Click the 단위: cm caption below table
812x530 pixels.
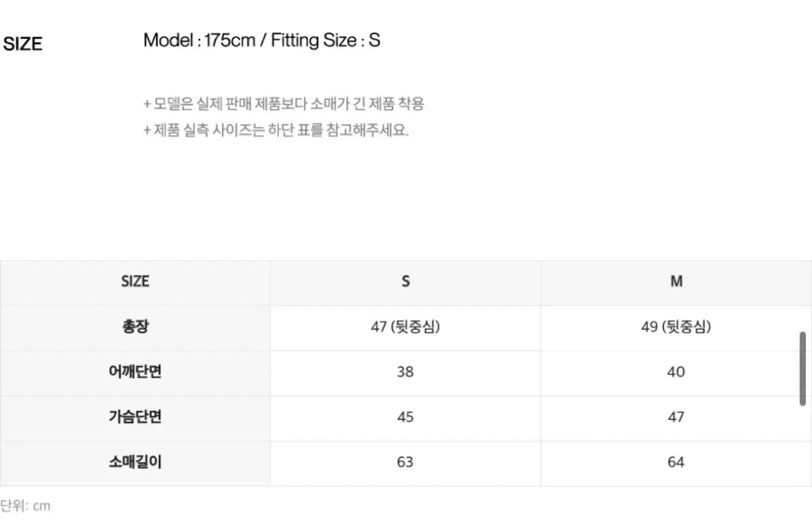(x=25, y=506)
